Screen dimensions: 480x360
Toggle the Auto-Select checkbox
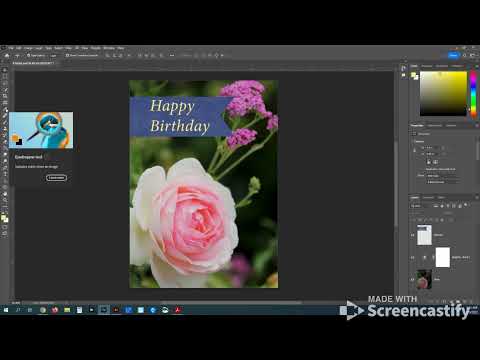(x=29, y=55)
